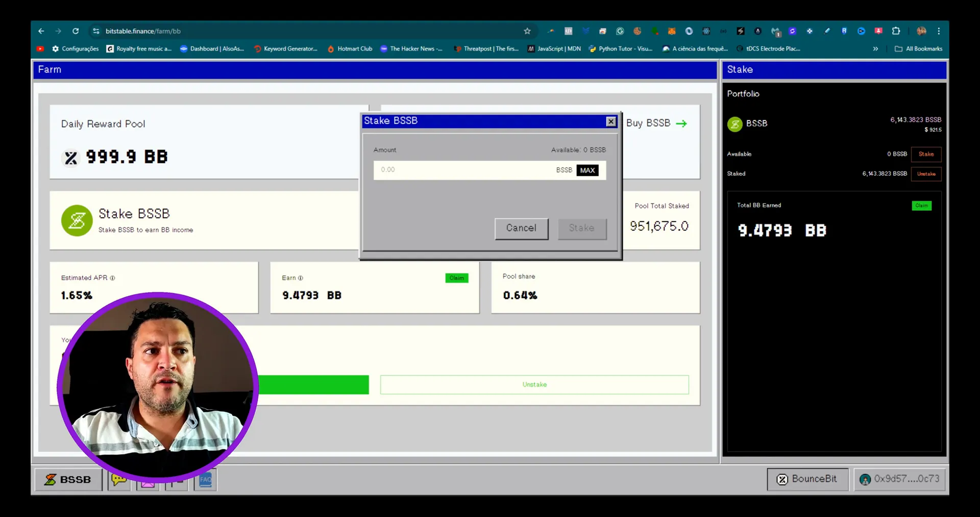Open site information icon in address bar
The height and width of the screenshot is (517, 980).
click(96, 31)
